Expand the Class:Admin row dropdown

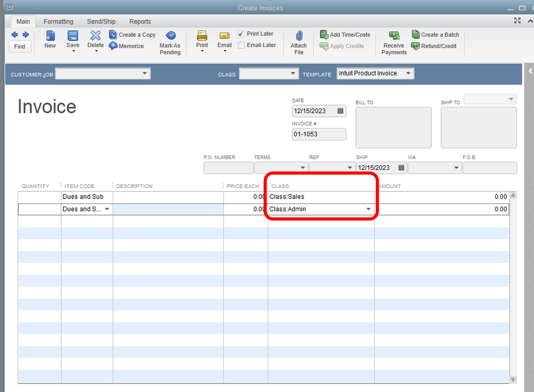[x=368, y=209]
